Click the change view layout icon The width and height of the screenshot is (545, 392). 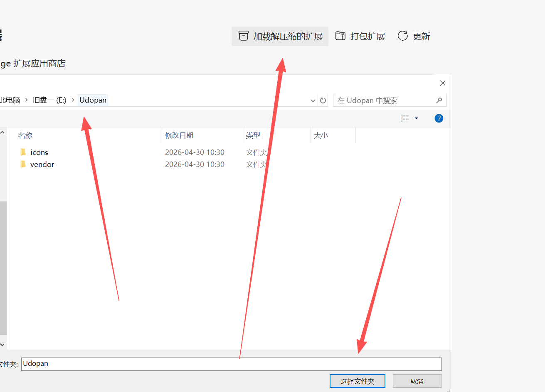(404, 118)
